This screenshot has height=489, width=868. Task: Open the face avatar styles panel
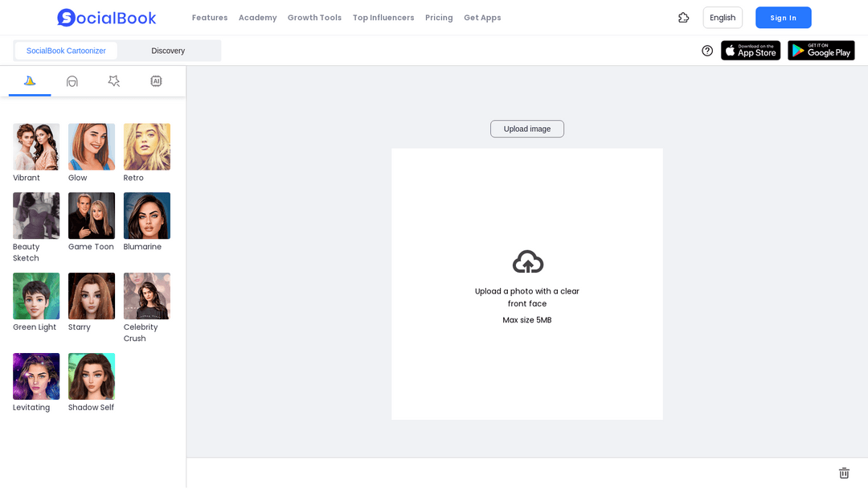tap(72, 80)
